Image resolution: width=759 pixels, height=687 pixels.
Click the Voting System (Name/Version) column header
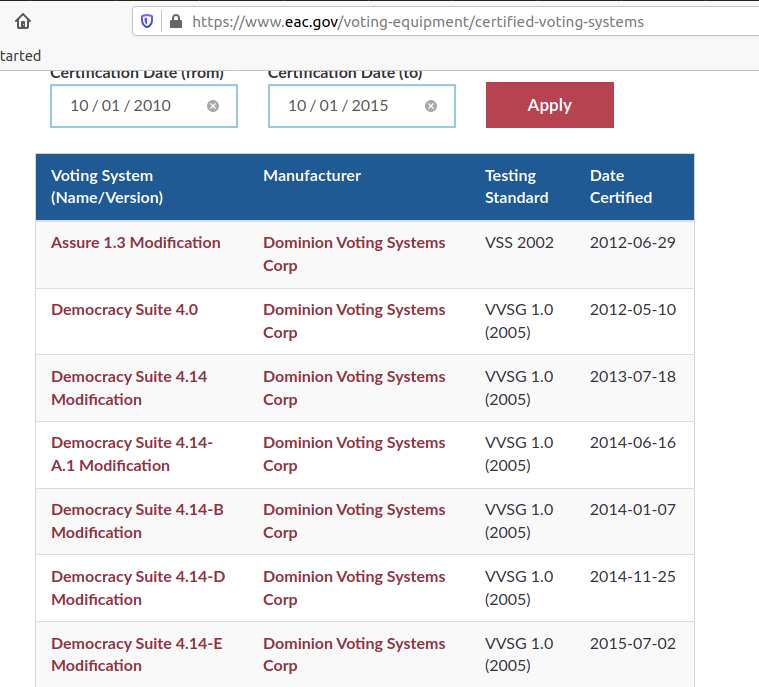(107, 186)
